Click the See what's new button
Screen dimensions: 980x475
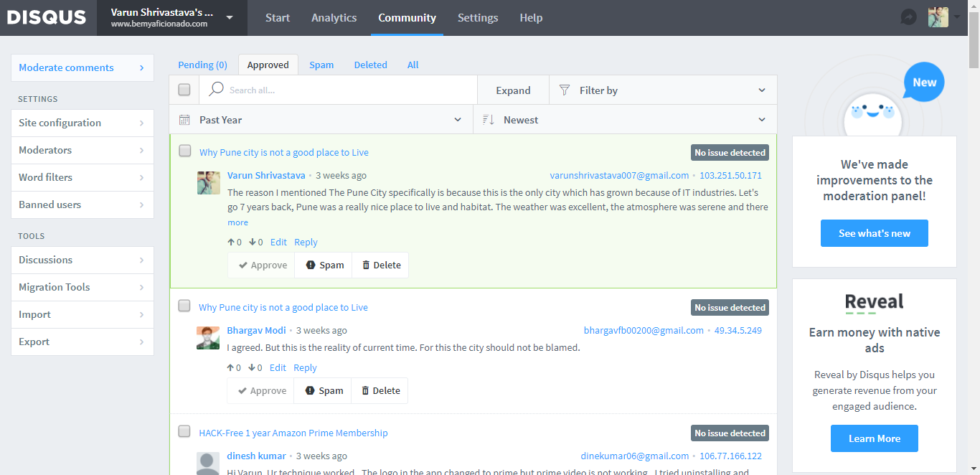874,233
